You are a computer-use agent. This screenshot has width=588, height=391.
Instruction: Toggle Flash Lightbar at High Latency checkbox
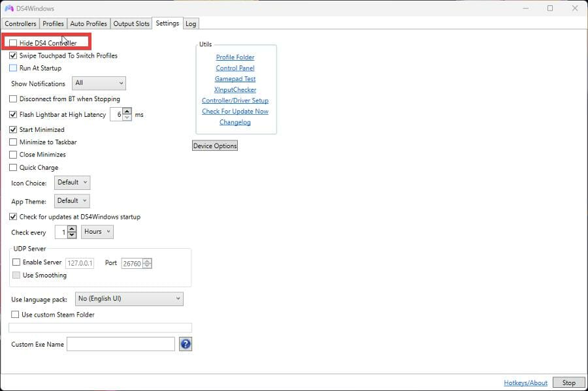pyautogui.click(x=13, y=114)
